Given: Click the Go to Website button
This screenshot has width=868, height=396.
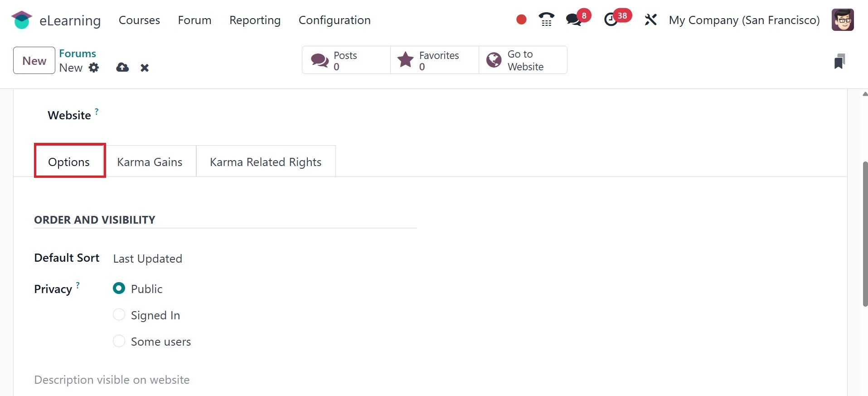Looking at the screenshot, I should point(523,60).
